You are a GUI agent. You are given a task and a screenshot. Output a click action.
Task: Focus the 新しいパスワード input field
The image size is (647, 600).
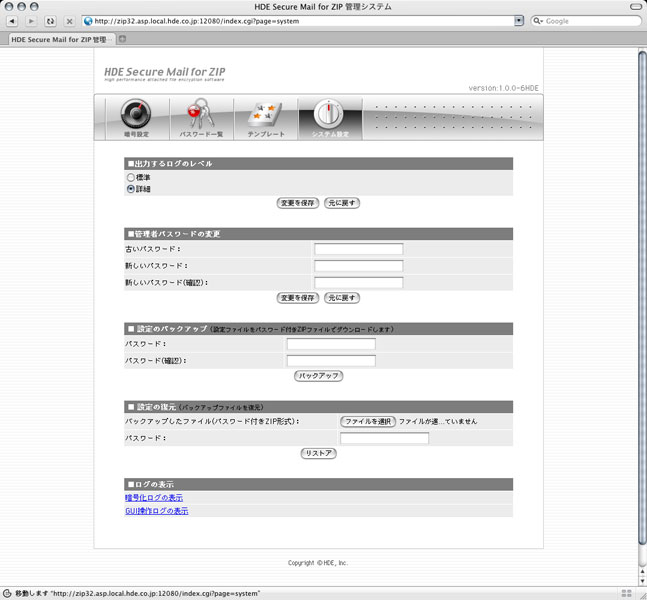[359, 266]
